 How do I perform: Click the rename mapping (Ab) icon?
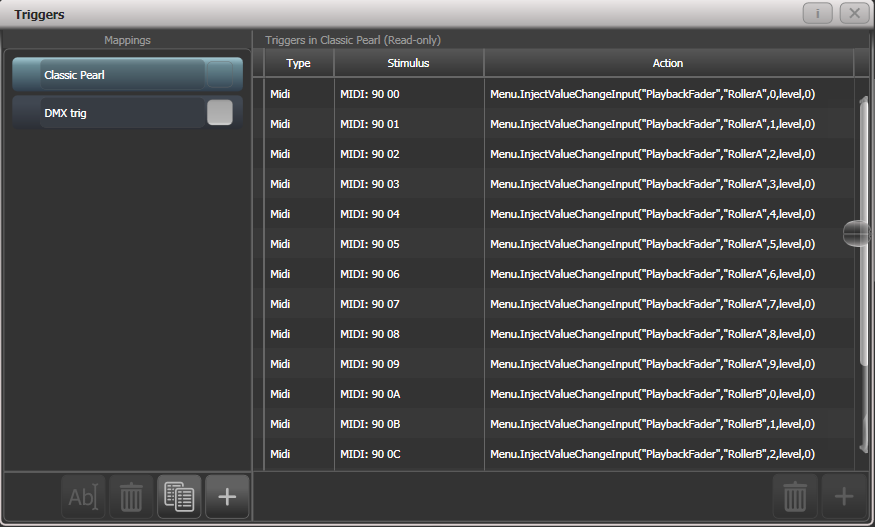(83, 497)
